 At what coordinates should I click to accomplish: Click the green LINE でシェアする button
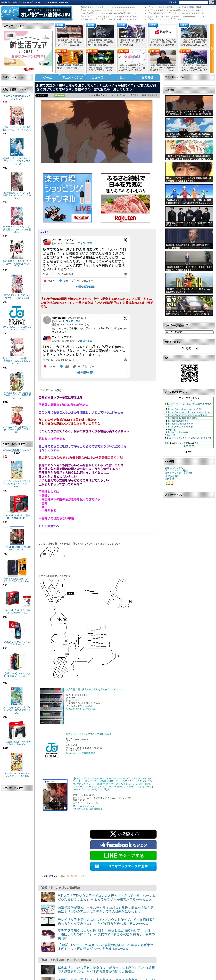pos(123,855)
